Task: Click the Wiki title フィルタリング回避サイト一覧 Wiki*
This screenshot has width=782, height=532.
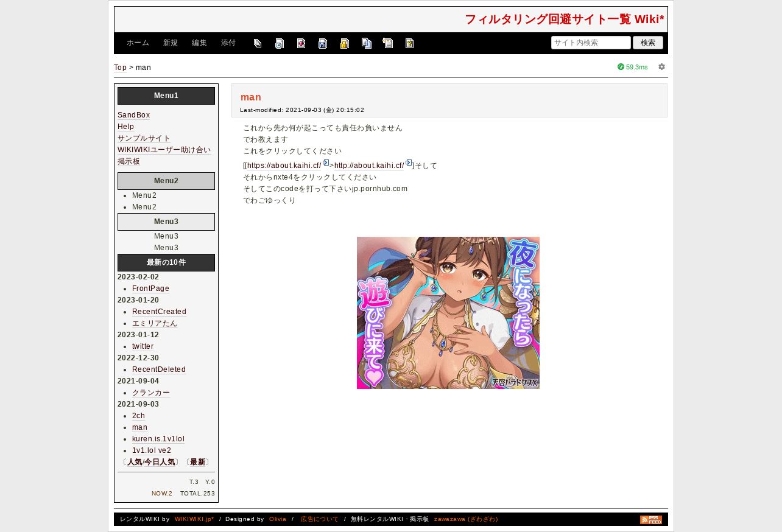Action: click(x=565, y=19)
